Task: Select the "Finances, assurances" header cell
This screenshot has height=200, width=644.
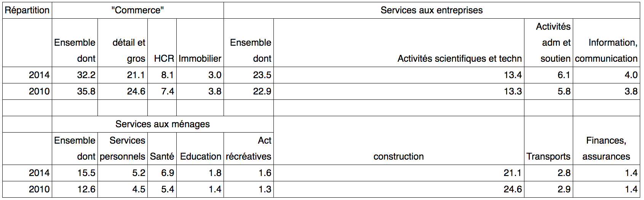Action: (x=606, y=149)
